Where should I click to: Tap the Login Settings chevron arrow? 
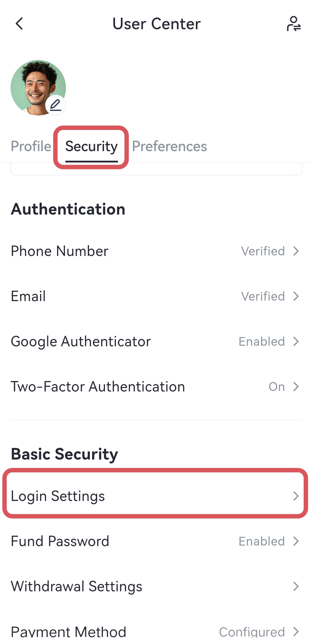(x=296, y=496)
